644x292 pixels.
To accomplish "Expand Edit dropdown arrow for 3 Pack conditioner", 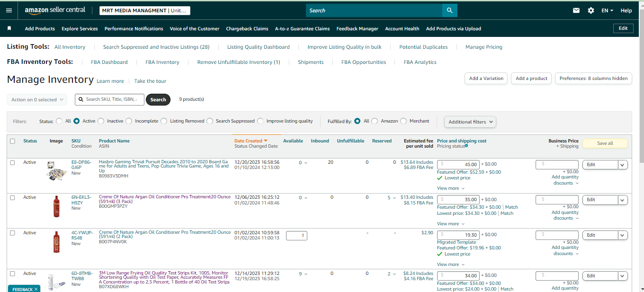I will 623,200.
